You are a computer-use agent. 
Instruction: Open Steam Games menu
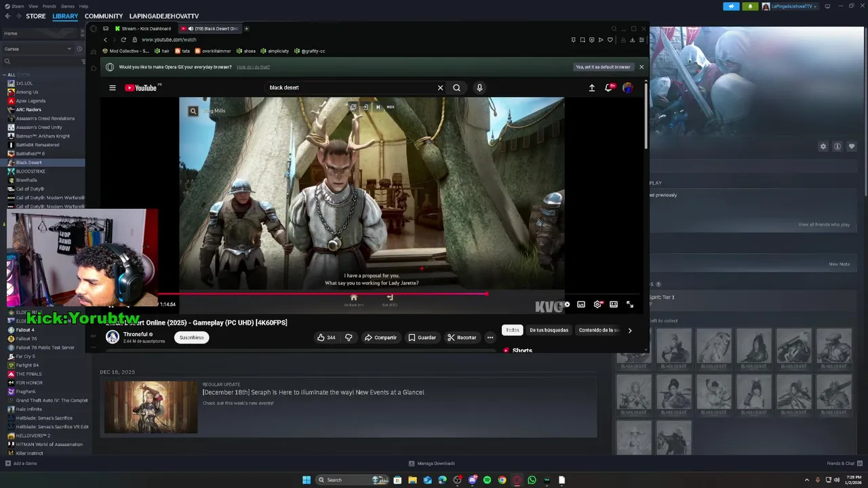pyautogui.click(x=68, y=6)
